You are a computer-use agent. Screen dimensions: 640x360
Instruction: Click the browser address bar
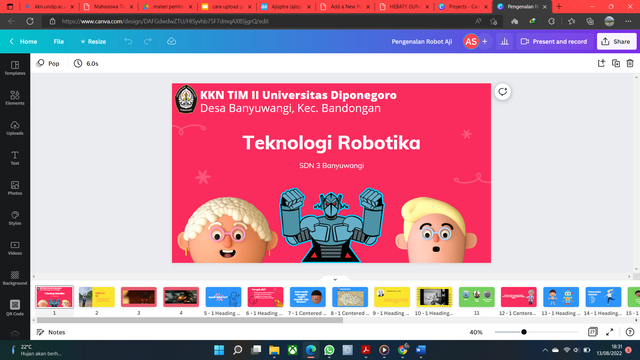pyautogui.click(x=261, y=21)
